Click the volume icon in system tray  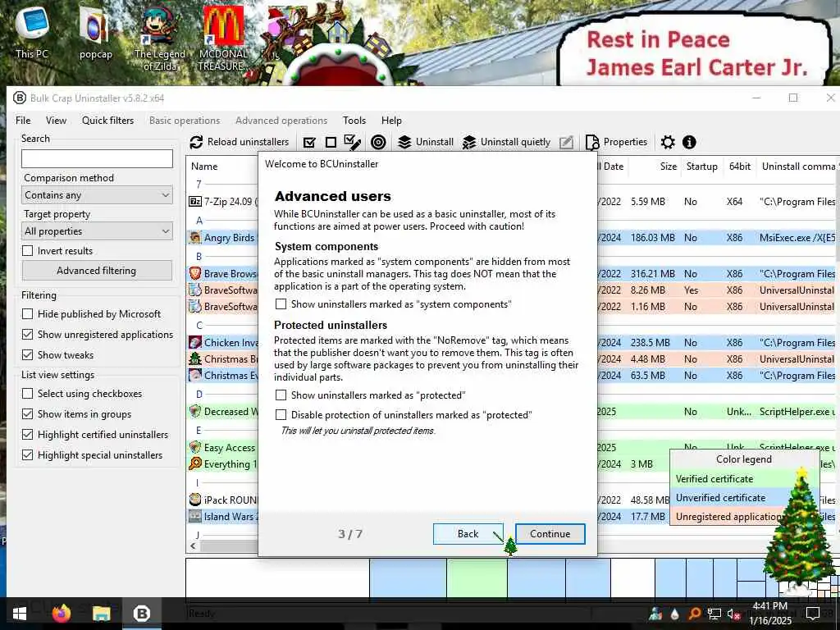pyautogui.click(x=733, y=614)
